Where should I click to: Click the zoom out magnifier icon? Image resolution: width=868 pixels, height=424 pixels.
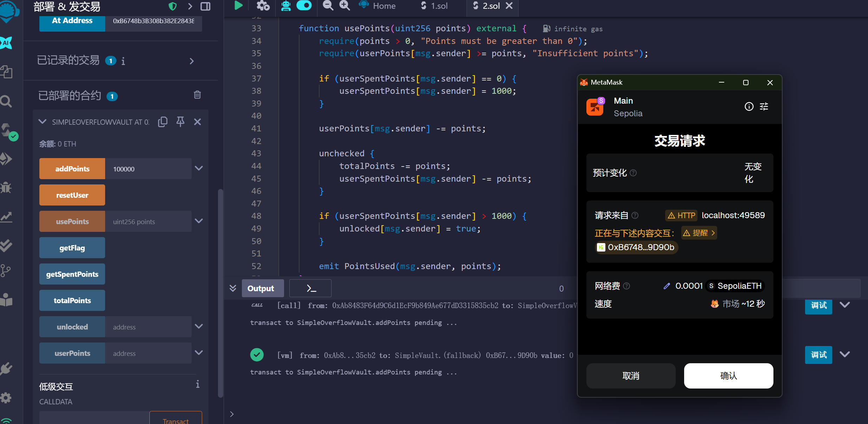pyautogui.click(x=328, y=5)
